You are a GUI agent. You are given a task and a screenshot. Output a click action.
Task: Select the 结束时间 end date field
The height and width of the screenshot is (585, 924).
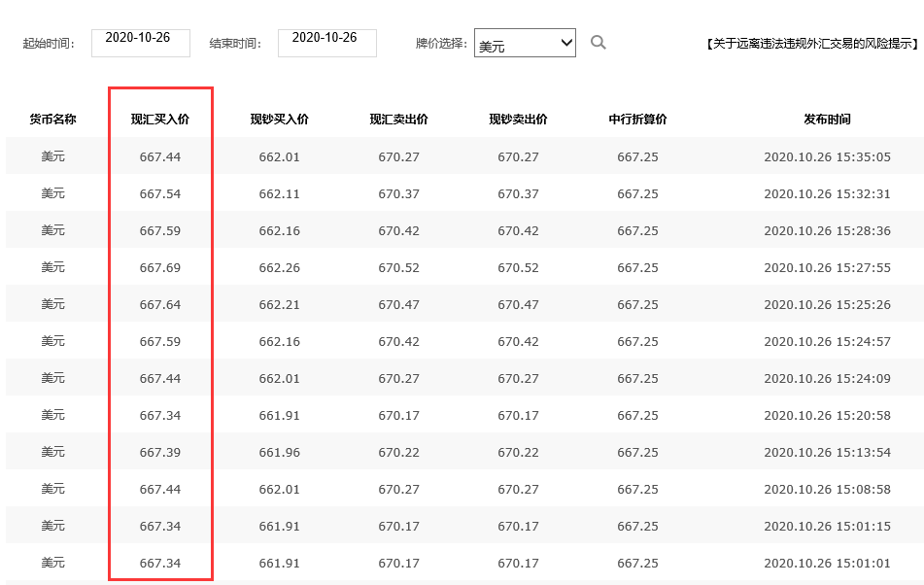(x=327, y=43)
